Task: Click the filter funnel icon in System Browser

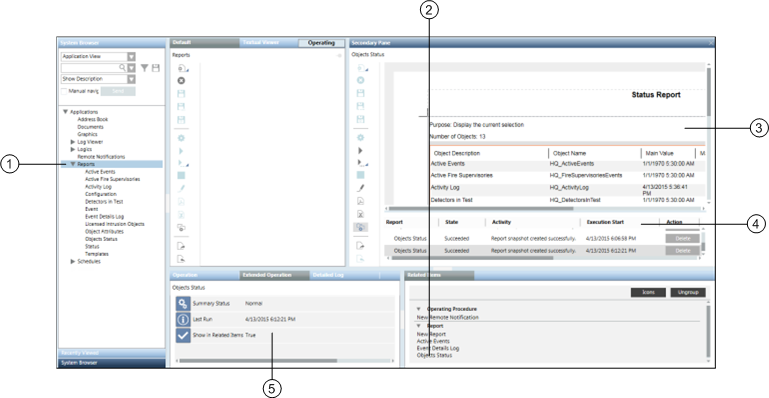Action: click(145, 68)
